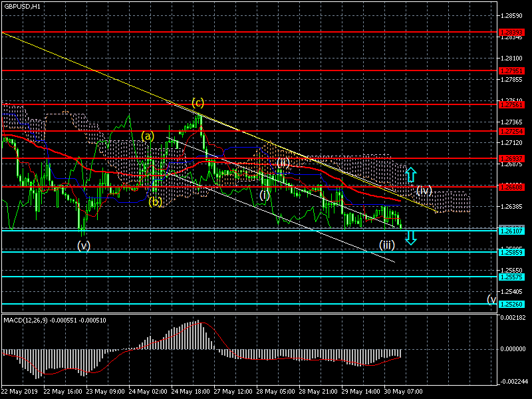Select the white (i) wave label

coord(265,196)
